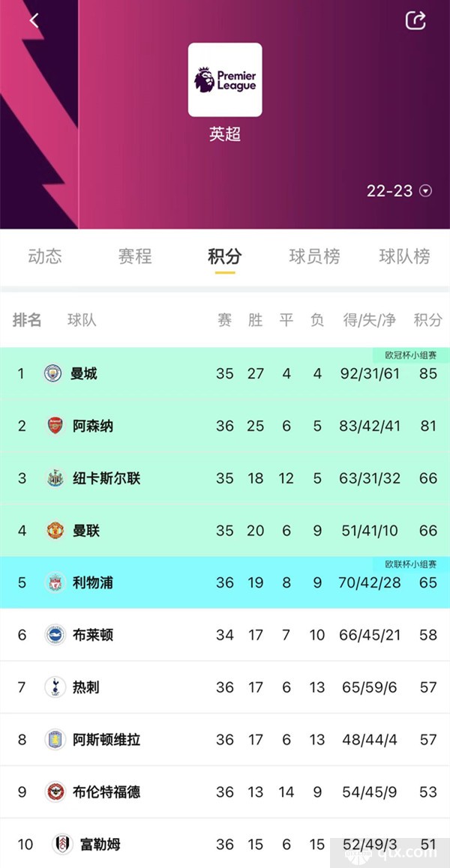450x868 pixels.
Task: Tap the share icon
Action: [415, 20]
